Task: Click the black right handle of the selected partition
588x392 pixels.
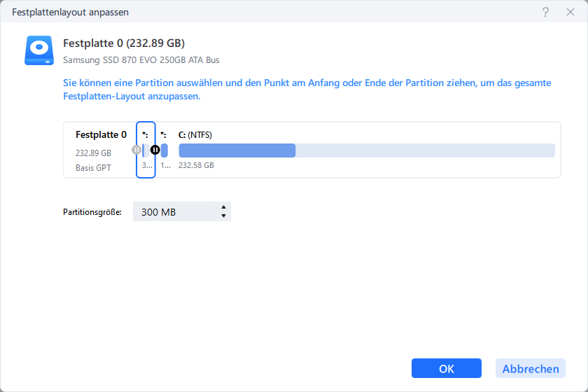Action: (155, 150)
